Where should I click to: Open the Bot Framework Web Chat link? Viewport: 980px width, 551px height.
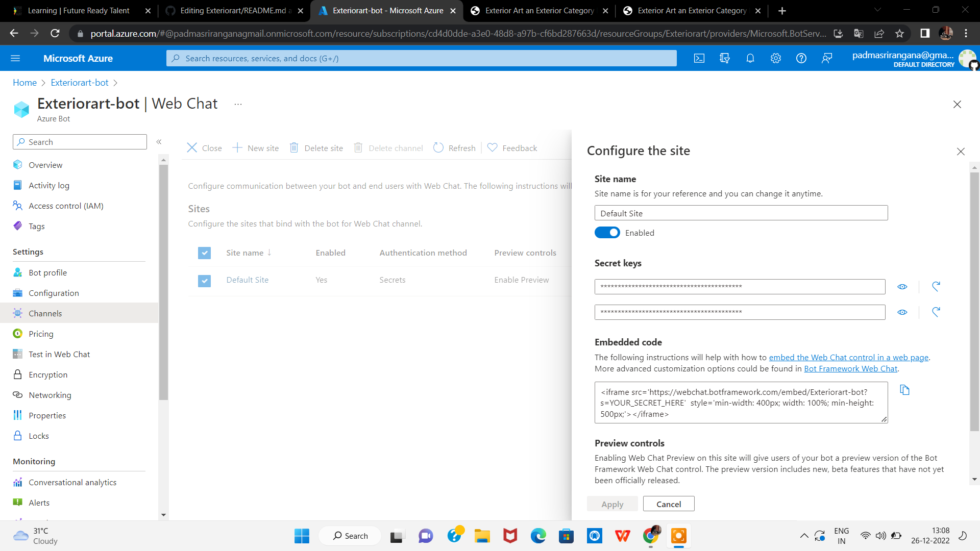(850, 368)
